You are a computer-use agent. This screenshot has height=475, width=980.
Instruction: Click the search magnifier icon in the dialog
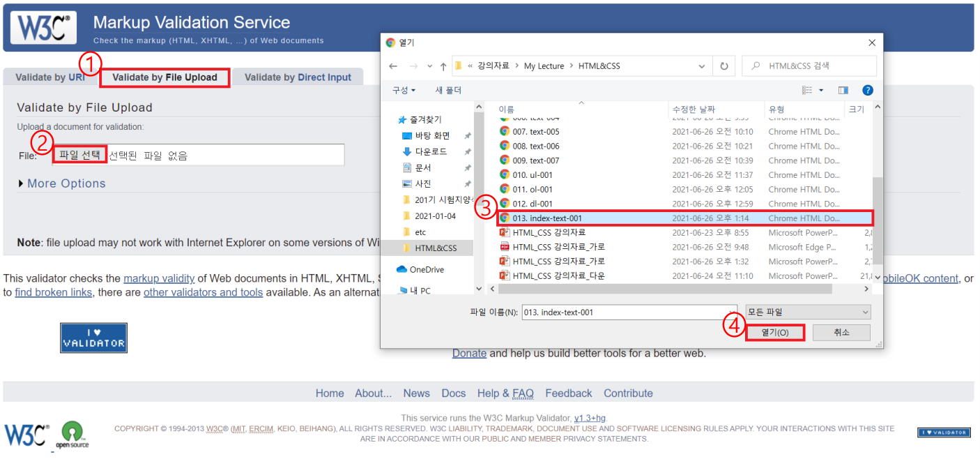pyautogui.click(x=756, y=66)
